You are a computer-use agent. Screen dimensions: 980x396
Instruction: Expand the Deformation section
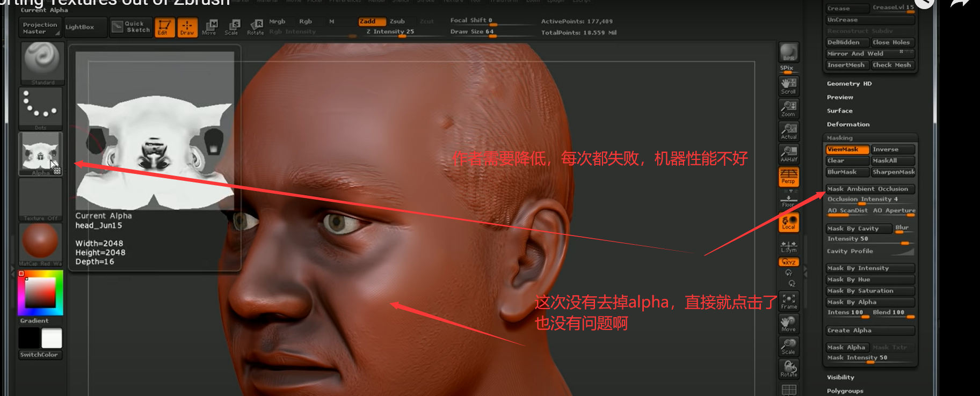pyautogui.click(x=848, y=124)
